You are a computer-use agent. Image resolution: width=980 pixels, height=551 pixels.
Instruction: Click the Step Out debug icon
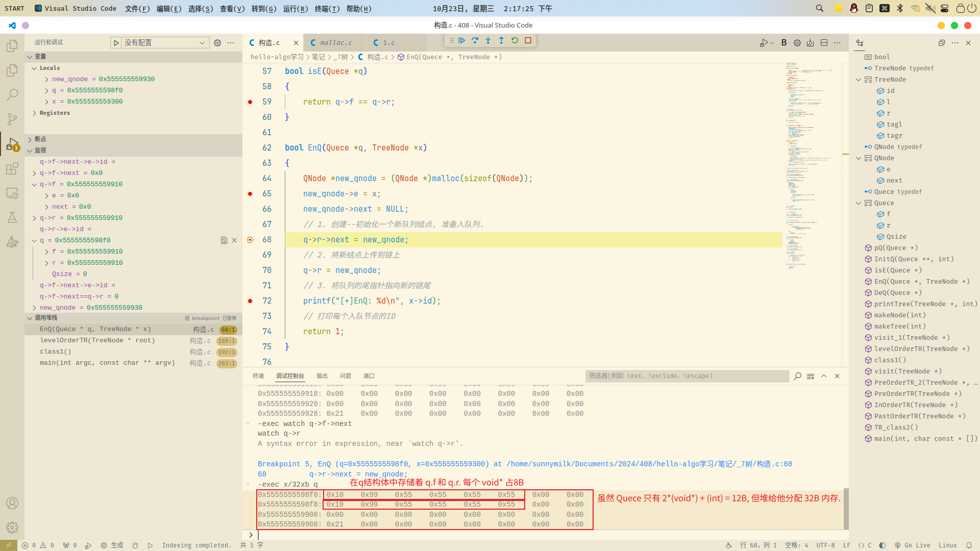501,40
